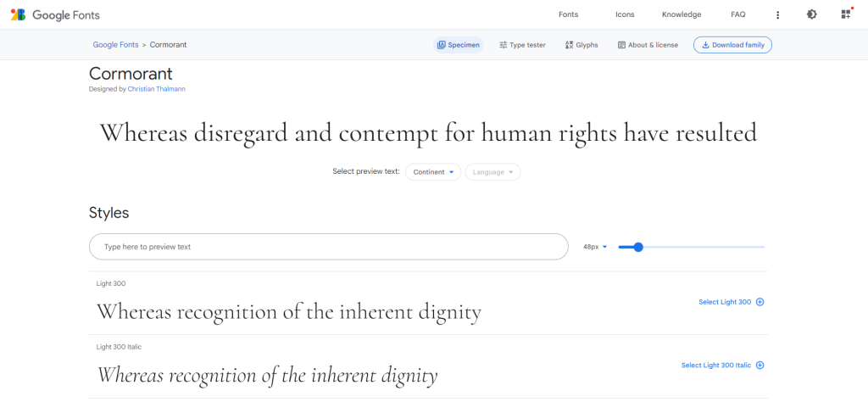Expand the Continent dropdown
Screen dimensions: 868x402
[x=433, y=172]
